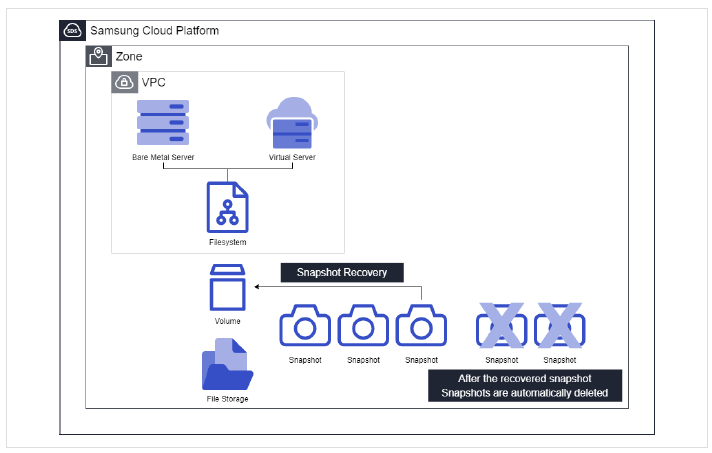This screenshot has width=712, height=453.
Task: Click the "Virtual Server" caption
Action: (292, 157)
